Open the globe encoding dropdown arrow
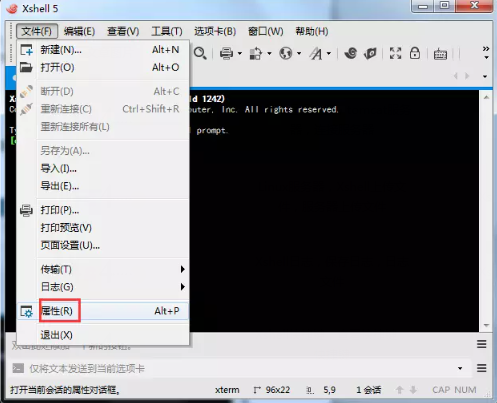Viewport: 497px width, 403px height. click(299, 53)
